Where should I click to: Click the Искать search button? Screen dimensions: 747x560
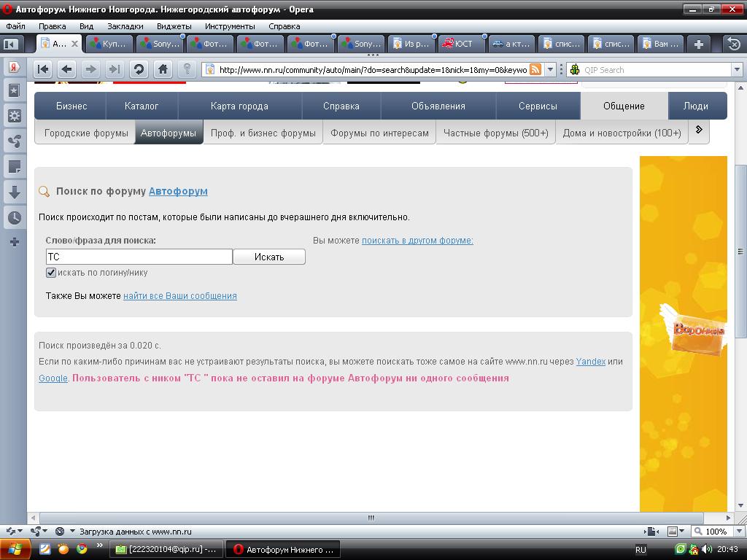click(x=269, y=257)
